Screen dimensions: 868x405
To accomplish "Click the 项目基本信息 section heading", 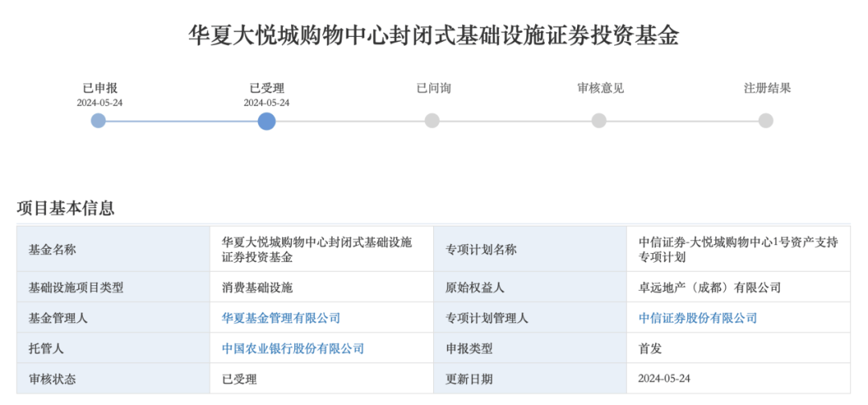I will coord(65,208).
